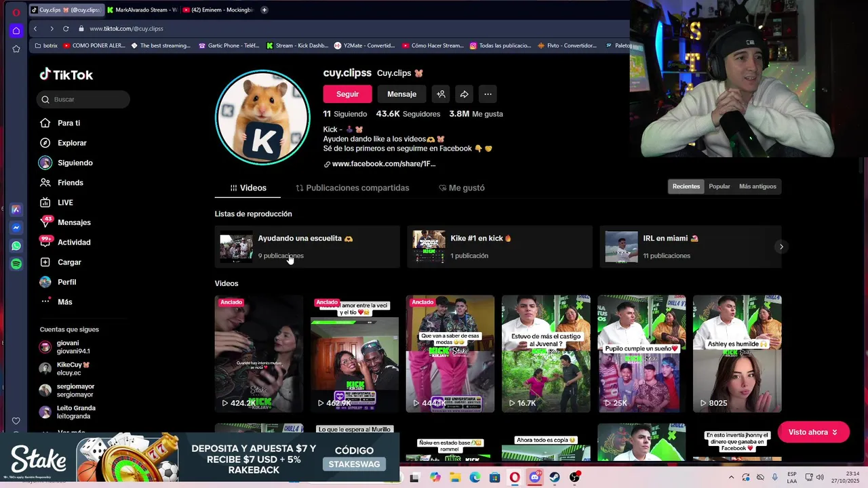Click the Opera menu logo
The height and width of the screenshot is (488, 868).
pyautogui.click(x=16, y=12)
